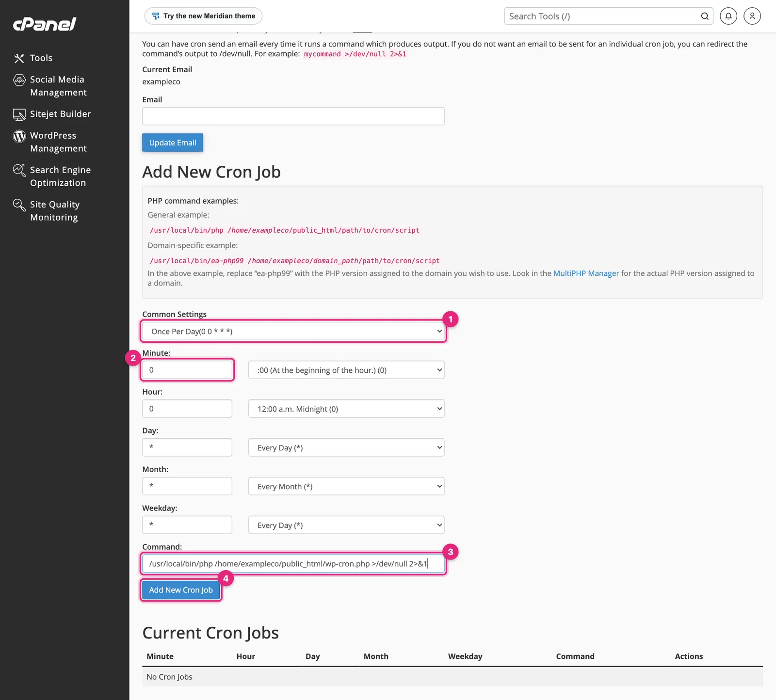The width and height of the screenshot is (776, 700).
Task: Click the Add New Cron Job button
Action: (181, 590)
